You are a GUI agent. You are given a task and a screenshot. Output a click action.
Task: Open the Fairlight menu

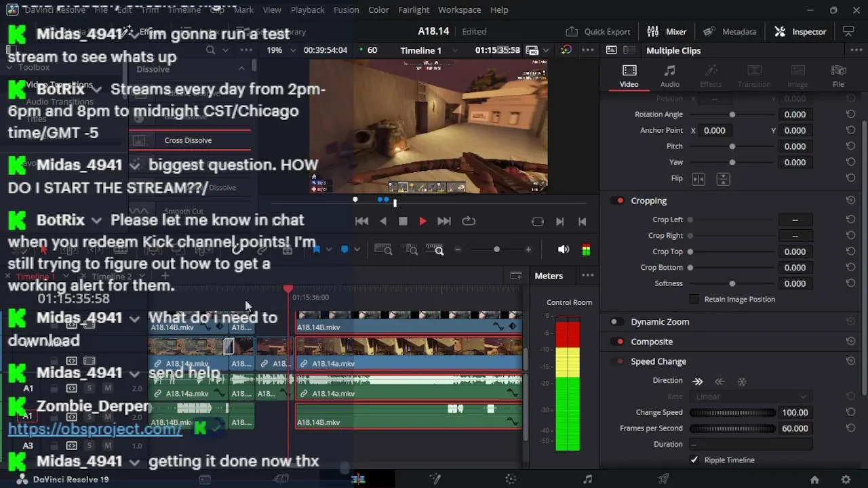click(x=414, y=9)
